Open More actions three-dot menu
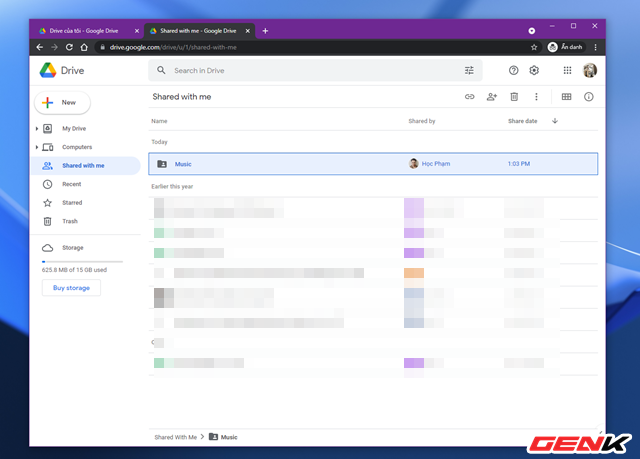Screen dimensions: 640x459 (536, 97)
